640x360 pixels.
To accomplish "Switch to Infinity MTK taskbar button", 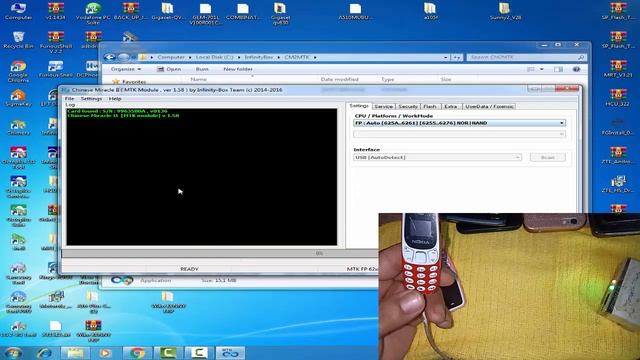I will coord(230,353).
